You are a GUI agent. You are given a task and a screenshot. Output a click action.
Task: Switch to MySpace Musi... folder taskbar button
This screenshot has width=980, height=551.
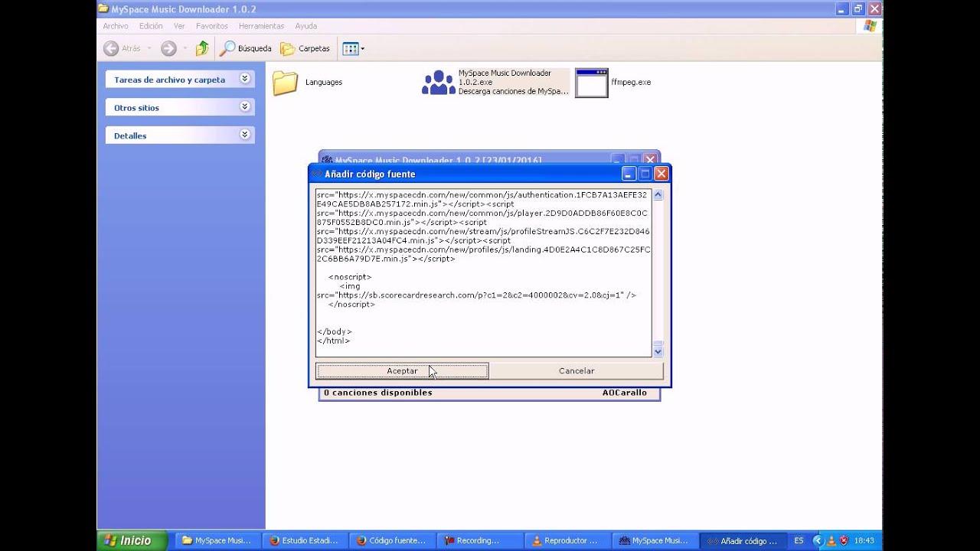coord(217,540)
